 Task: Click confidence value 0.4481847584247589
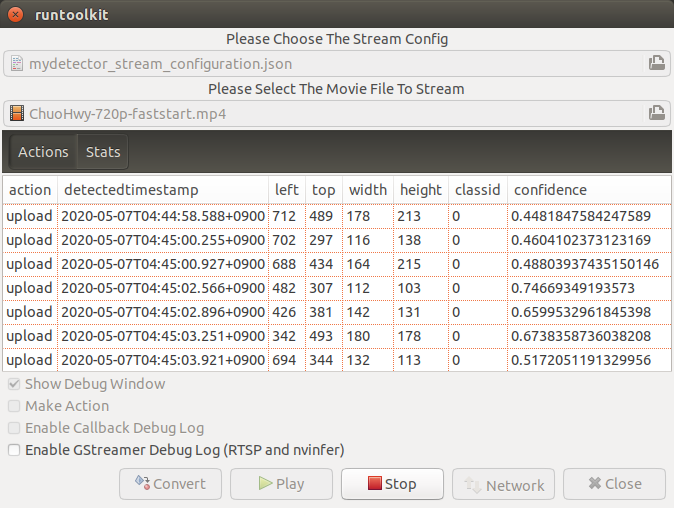[581, 216]
